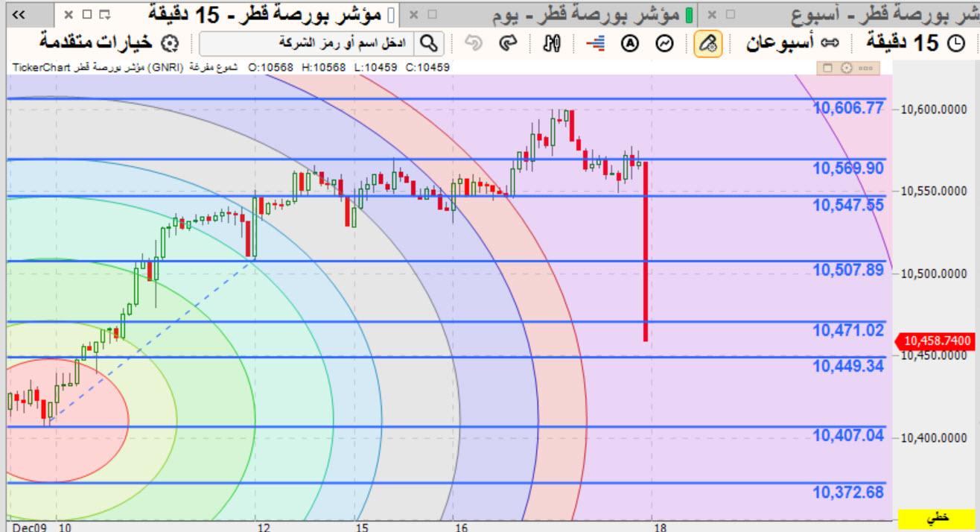The height and width of the screenshot is (532, 980).
Task: Click the H:10568 high value in legend
Action: click(x=324, y=68)
